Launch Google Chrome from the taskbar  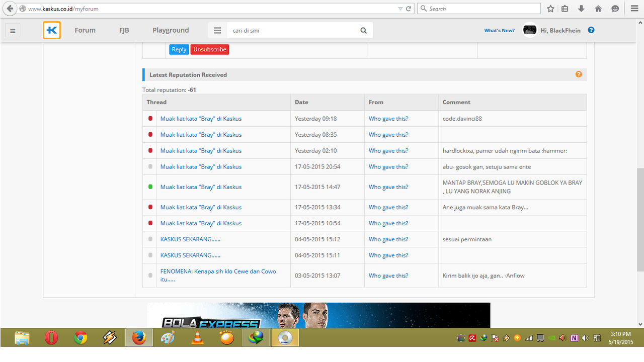[x=80, y=338]
